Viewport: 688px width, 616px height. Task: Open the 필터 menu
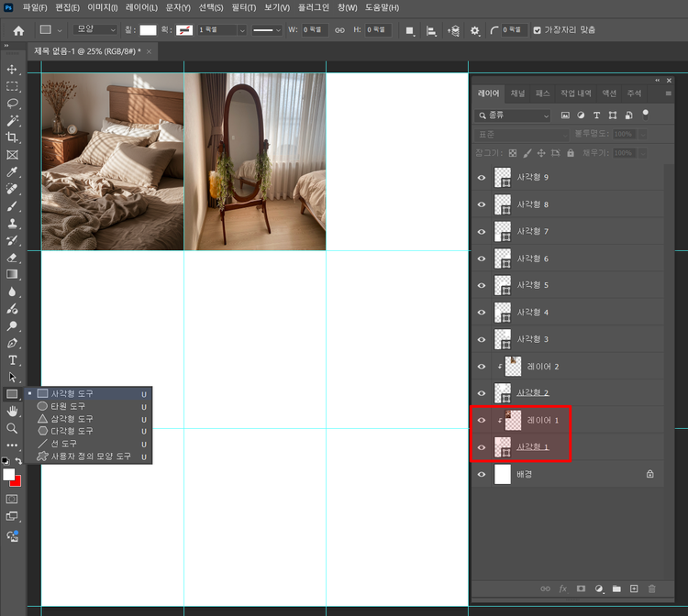pyautogui.click(x=244, y=7)
